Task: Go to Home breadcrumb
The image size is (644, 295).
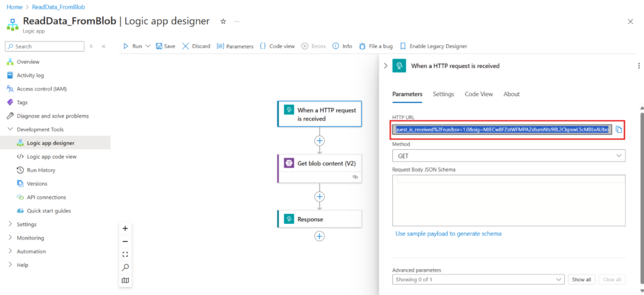Action: [14, 7]
